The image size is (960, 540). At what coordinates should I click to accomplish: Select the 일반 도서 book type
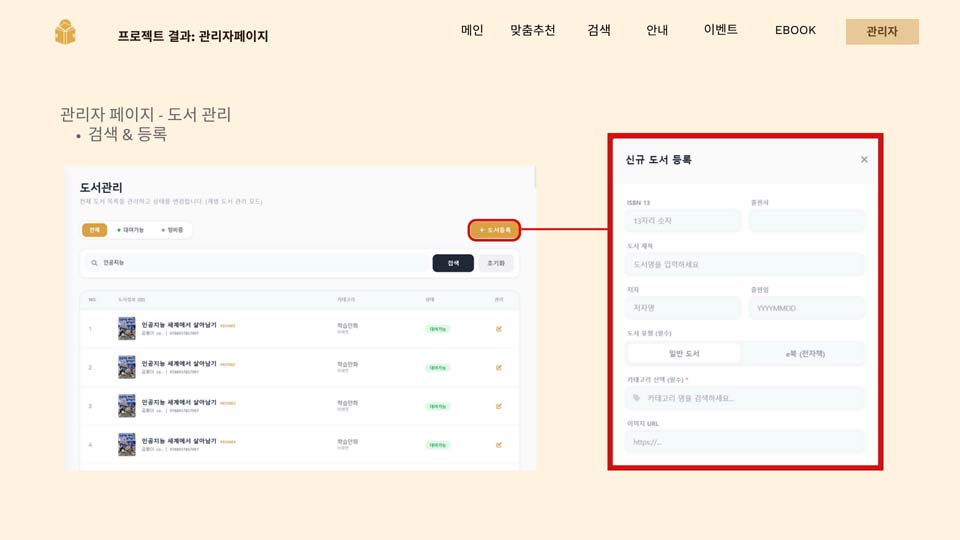[684, 353]
